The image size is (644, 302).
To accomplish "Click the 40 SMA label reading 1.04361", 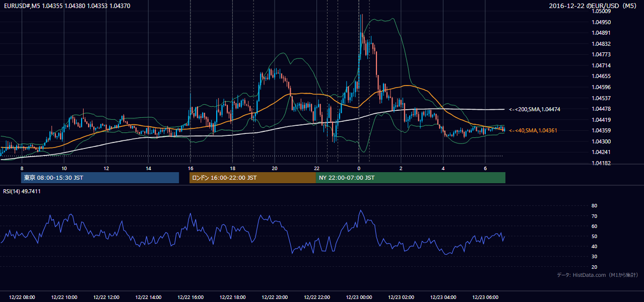I will coord(533,130).
